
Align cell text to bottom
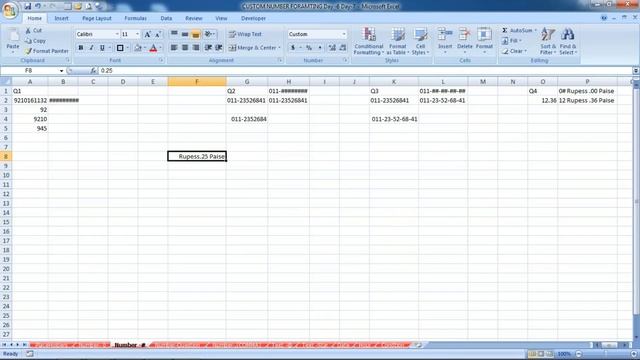196,34
